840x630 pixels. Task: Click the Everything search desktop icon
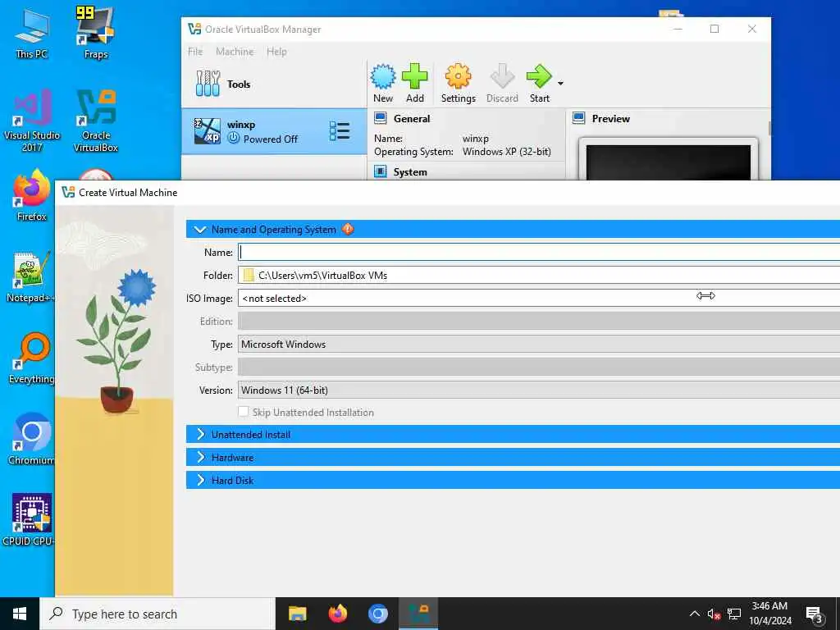[x=32, y=358]
